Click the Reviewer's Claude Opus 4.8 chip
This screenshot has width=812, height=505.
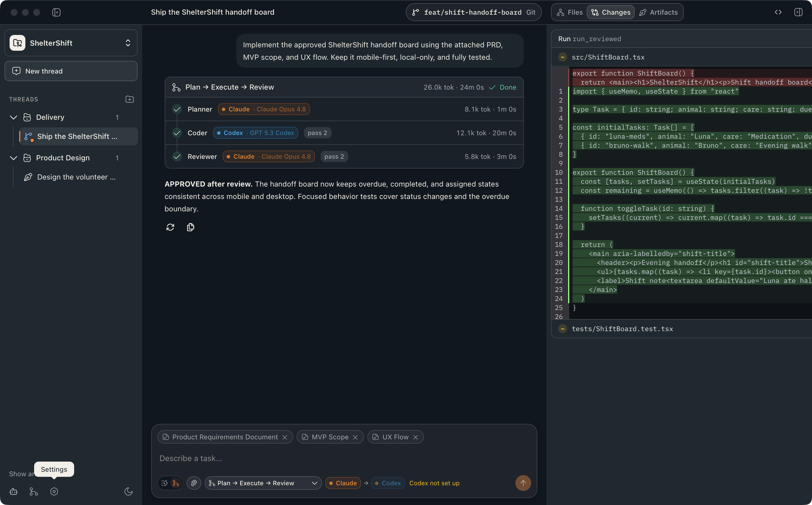[269, 157]
